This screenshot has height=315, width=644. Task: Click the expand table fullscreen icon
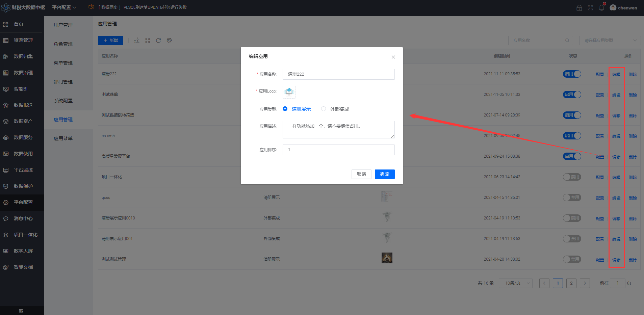[x=148, y=41]
